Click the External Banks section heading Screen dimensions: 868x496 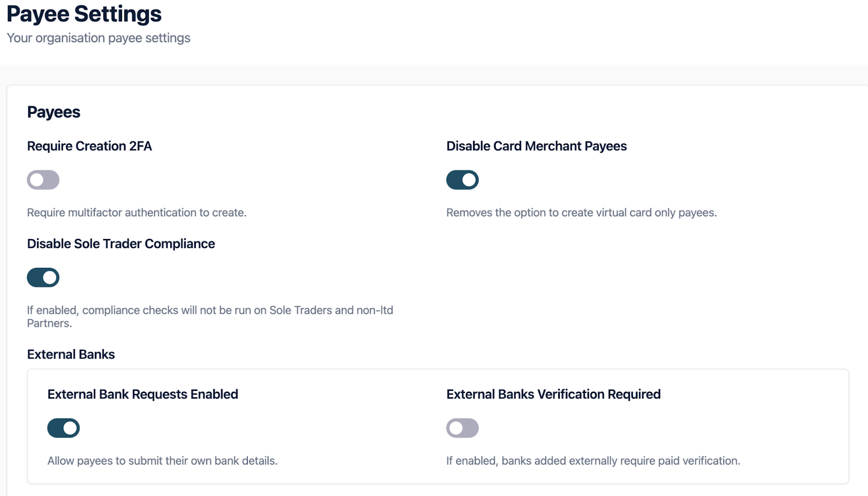tap(71, 355)
